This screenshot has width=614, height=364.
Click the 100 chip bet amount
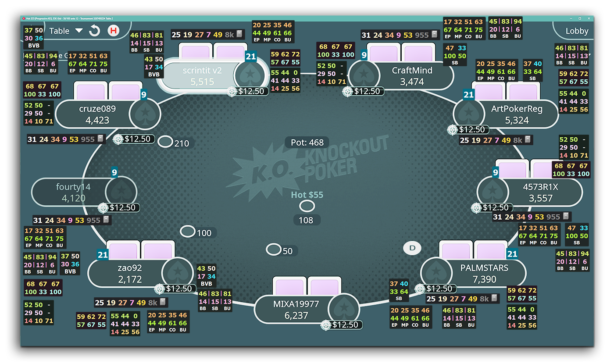pyautogui.click(x=204, y=233)
